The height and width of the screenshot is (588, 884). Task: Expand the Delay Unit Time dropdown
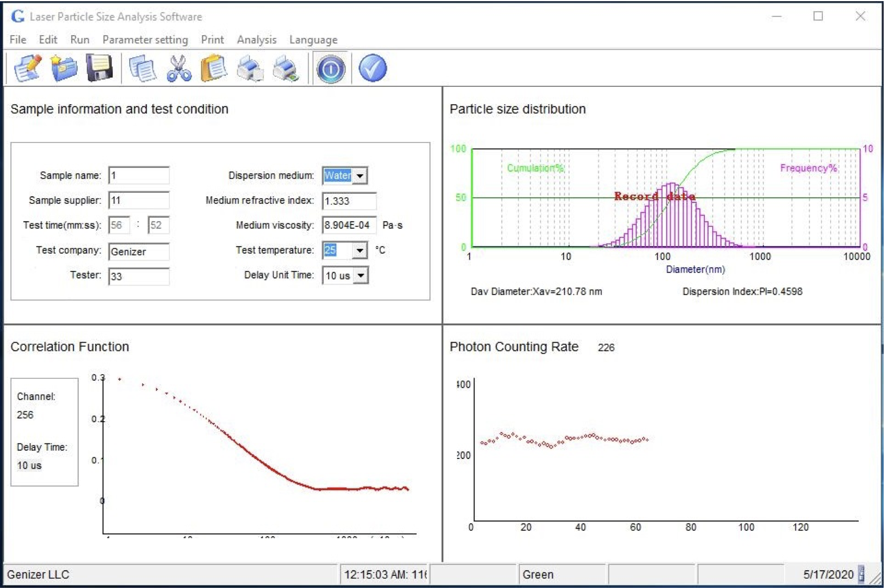[360, 275]
